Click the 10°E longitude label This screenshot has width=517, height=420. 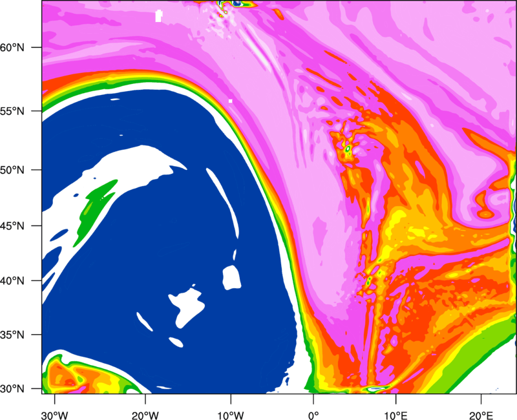click(x=396, y=415)
